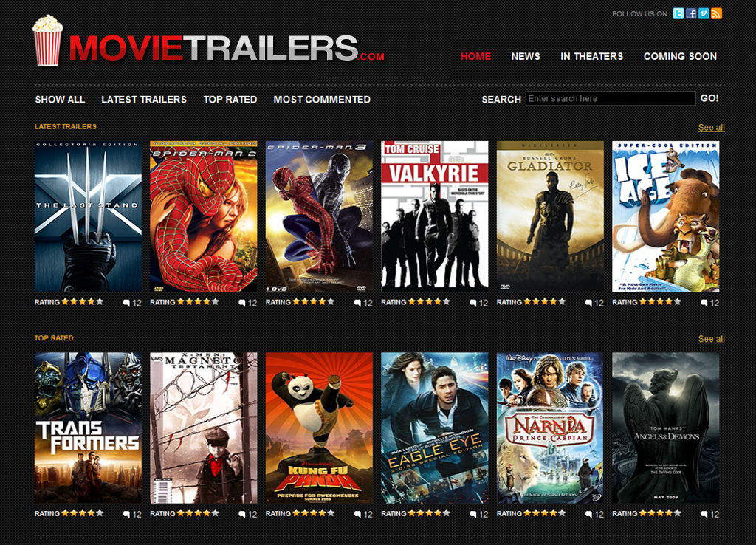This screenshot has height=545, width=756.
Task: Open the Spider-Man 3 poster
Action: (x=319, y=216)
